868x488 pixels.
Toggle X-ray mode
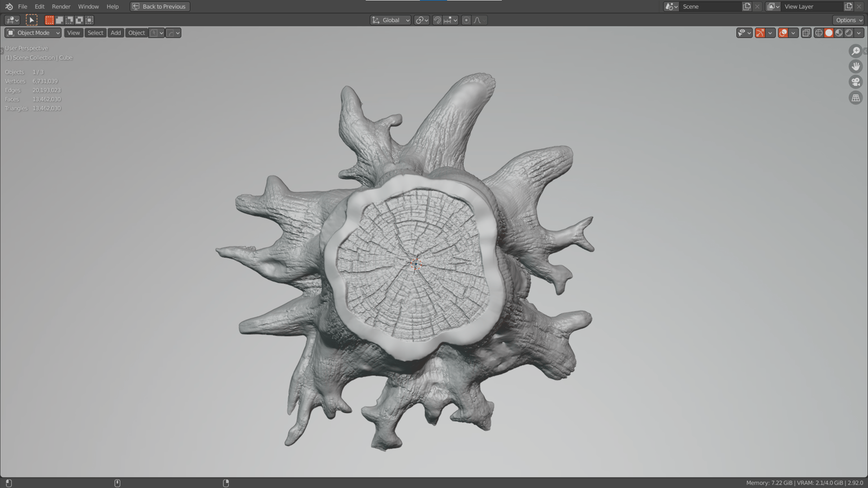tap(806, 33)
